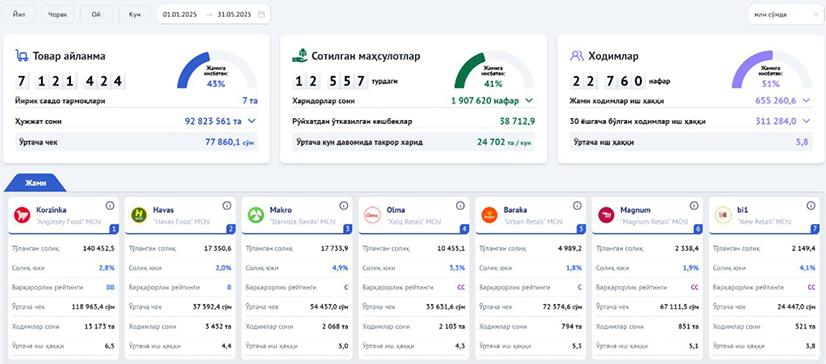Click registered cashbacks value 38 712,9
This screenshot has height=364, width=826.
click(517, 121)
